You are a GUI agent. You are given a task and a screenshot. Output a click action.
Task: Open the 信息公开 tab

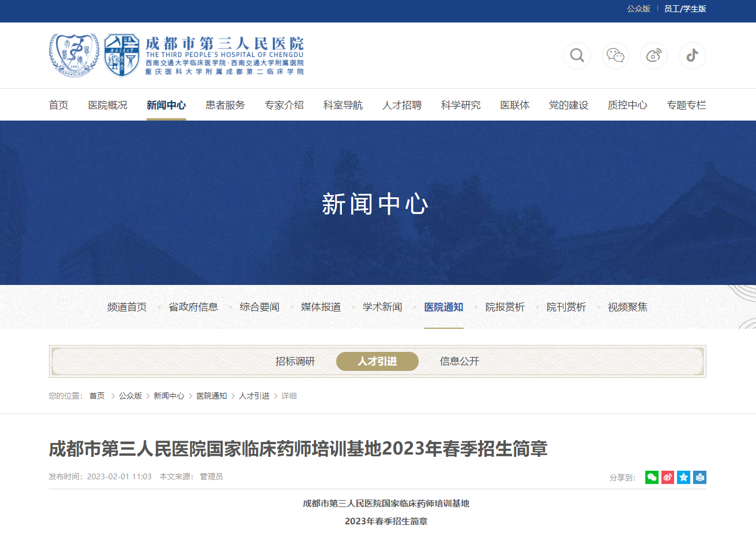459,362
